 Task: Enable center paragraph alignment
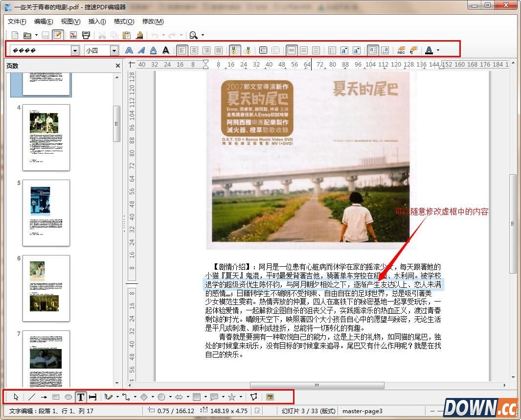(194, 50)
